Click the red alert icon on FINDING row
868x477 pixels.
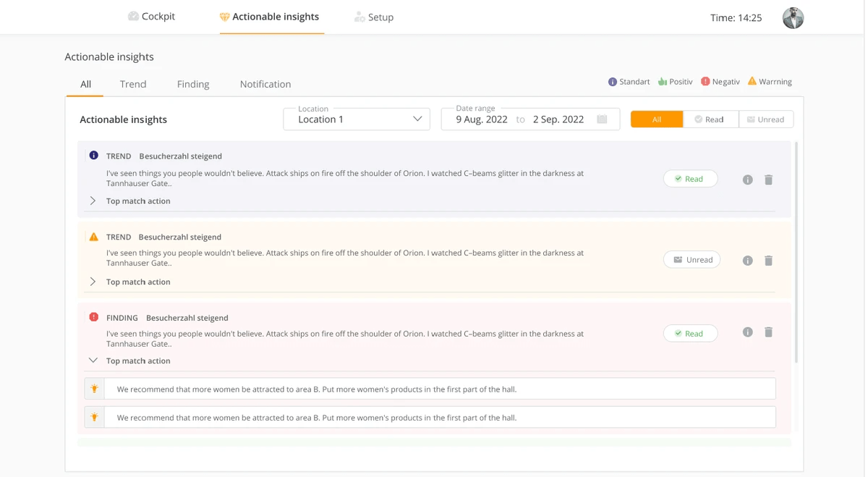tap(93, 317)
